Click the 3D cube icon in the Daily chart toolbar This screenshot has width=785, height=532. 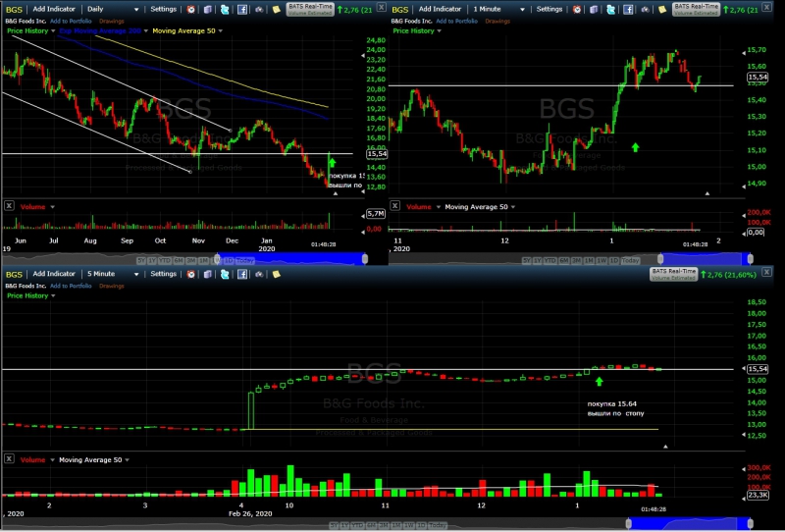[208, 9]
